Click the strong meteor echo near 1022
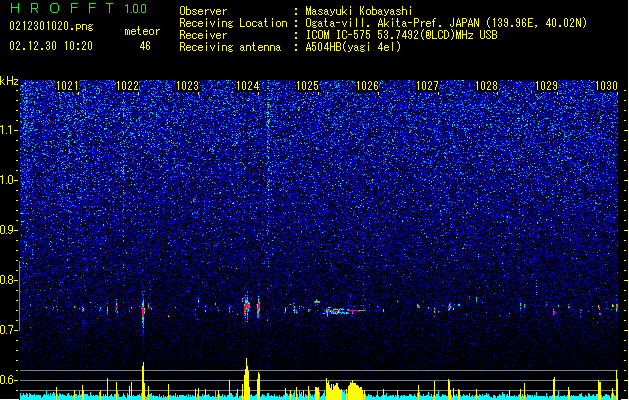Screen dimensions: 629x400 tap(143, 312)
